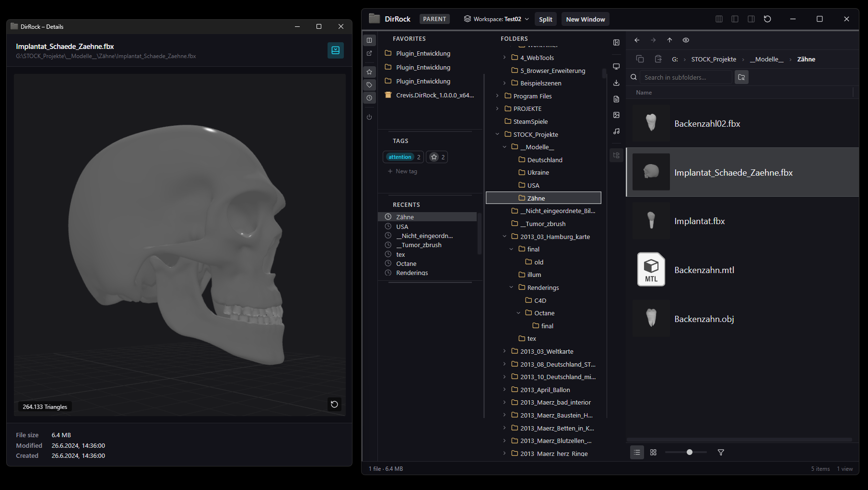868x490 pixels.
Task: Switch to grid view mode
Action: [x=653, y=452]
